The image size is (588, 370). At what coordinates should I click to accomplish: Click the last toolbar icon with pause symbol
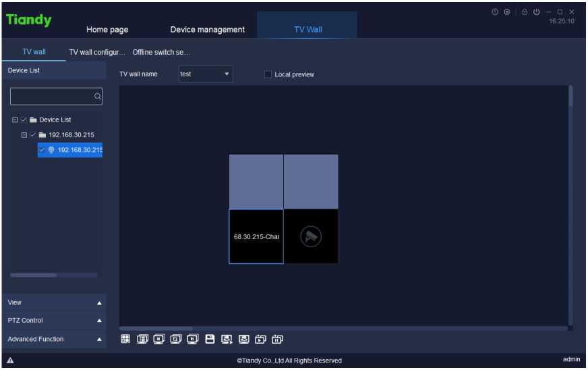point(277,339)
